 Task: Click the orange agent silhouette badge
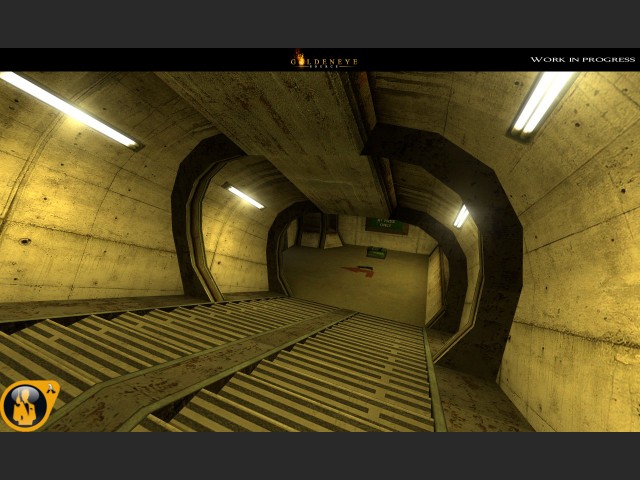click(29, 405)
